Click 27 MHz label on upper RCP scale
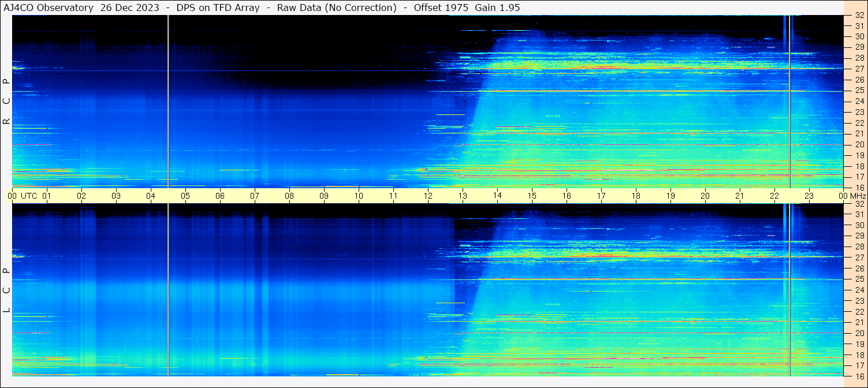The height and width of the screenshot is (388, 868). (859, 69)
